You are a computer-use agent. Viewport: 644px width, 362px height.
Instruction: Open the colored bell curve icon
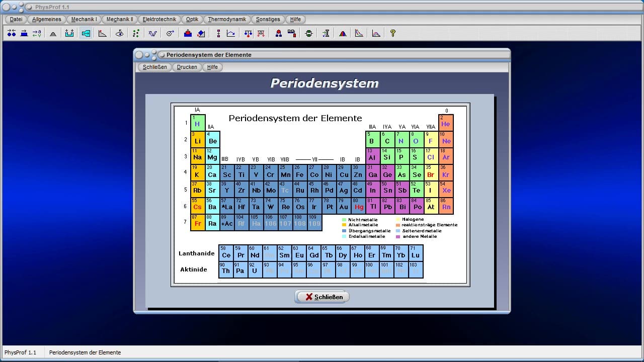point(343,33)
